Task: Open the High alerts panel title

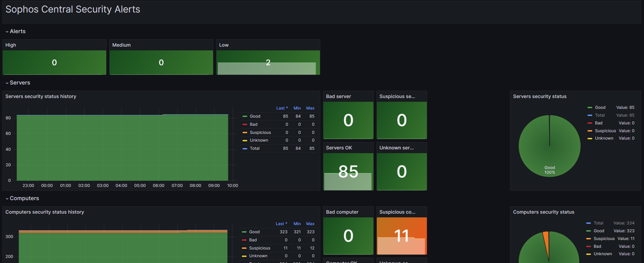Action: [x=11, y=45]
